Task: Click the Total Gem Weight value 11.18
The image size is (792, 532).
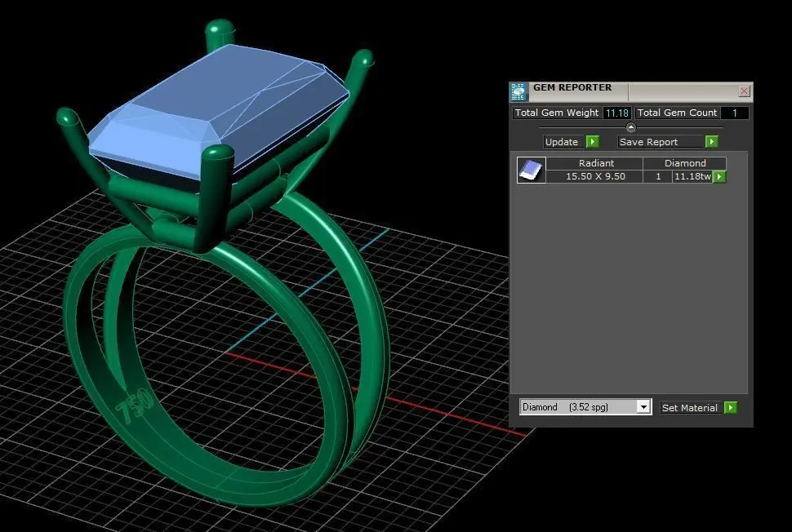Action: [616, 113]
